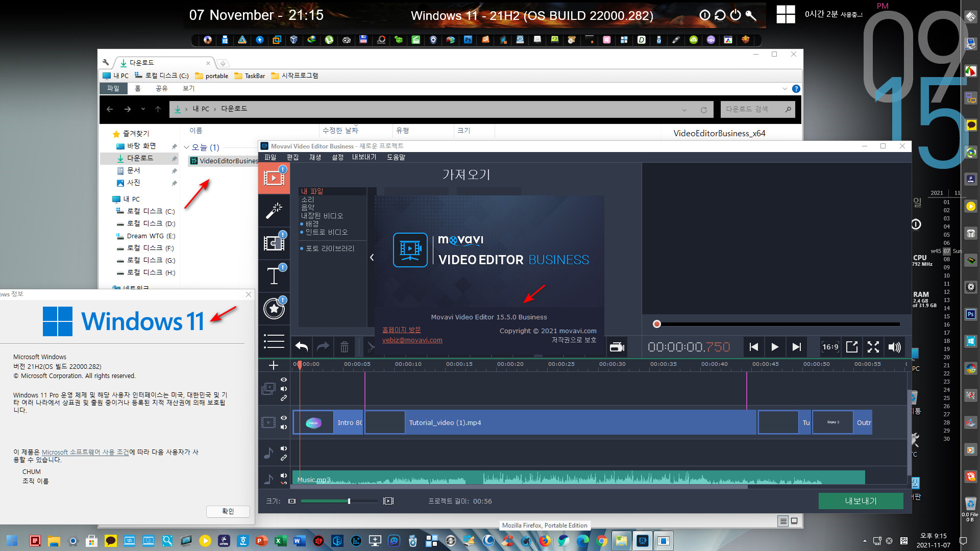The image size is (980, 551).
Task: Click the Movavi delete trash icon
Action: coord(345,347)
